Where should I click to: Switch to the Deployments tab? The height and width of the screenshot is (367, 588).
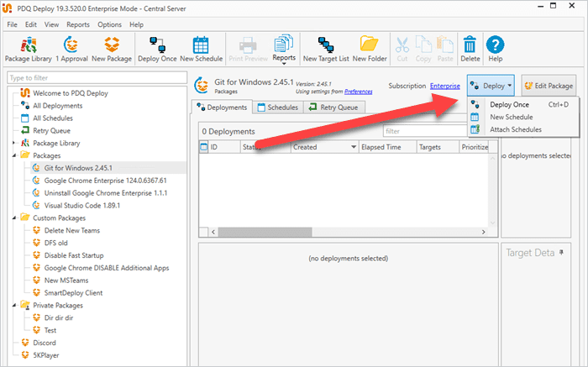[222, 107]
